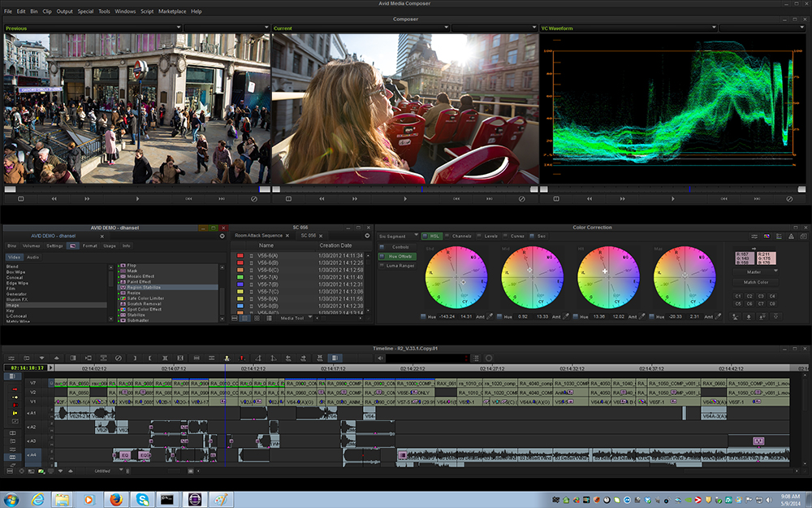Toggle the HSL group enable button
This screenshot has width=812, height=508.
click(x=424, y=237)
